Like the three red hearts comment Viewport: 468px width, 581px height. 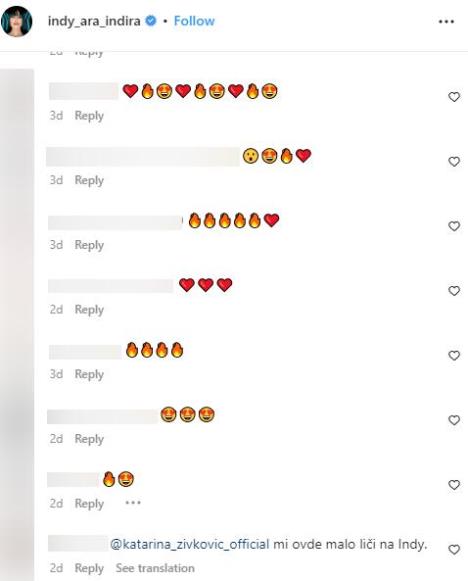pos(454,291)
